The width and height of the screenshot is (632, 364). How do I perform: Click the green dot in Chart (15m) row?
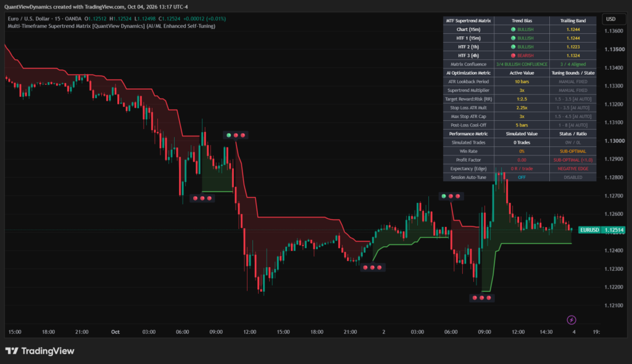(513, 30)
